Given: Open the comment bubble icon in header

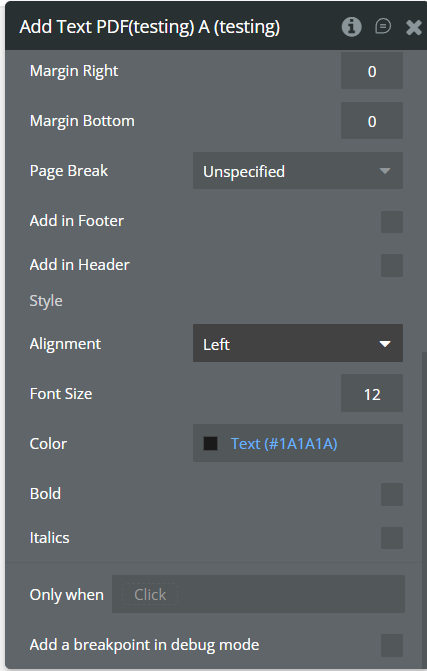Looking at the screenshot, I should point(383,27).
